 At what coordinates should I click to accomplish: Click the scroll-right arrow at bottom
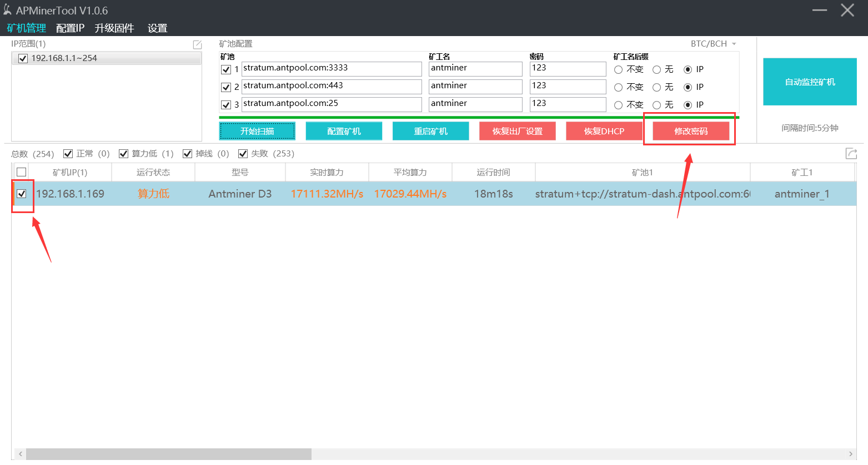point(850,454)
